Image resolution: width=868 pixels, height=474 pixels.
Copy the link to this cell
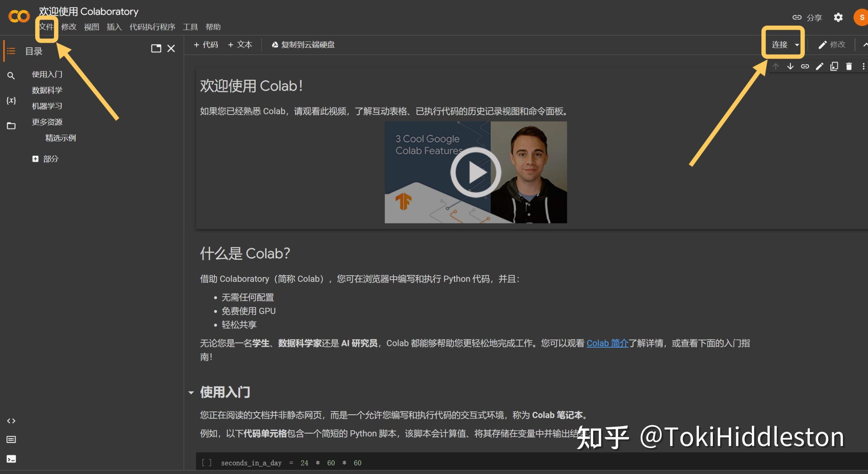point(805,66)
